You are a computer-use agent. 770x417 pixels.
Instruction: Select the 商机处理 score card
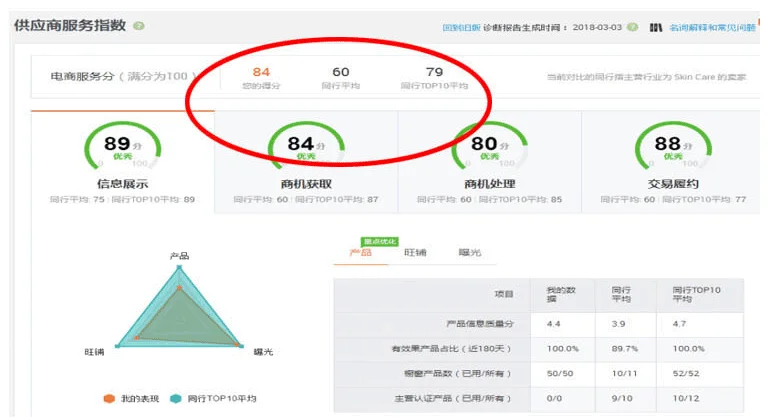pyautogui.click(x=490, y=162)
